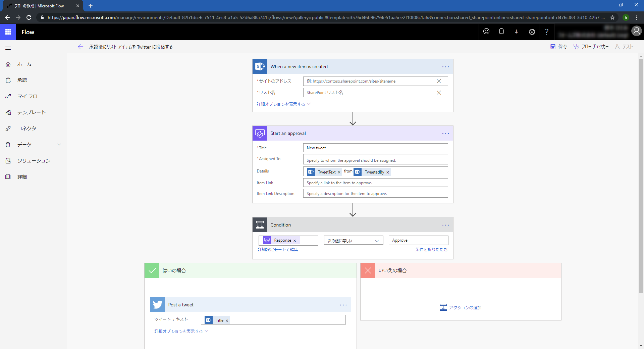Open ソリューション in the sidebar
Viewport: 644px width, 349px height.
coord(34,161)
